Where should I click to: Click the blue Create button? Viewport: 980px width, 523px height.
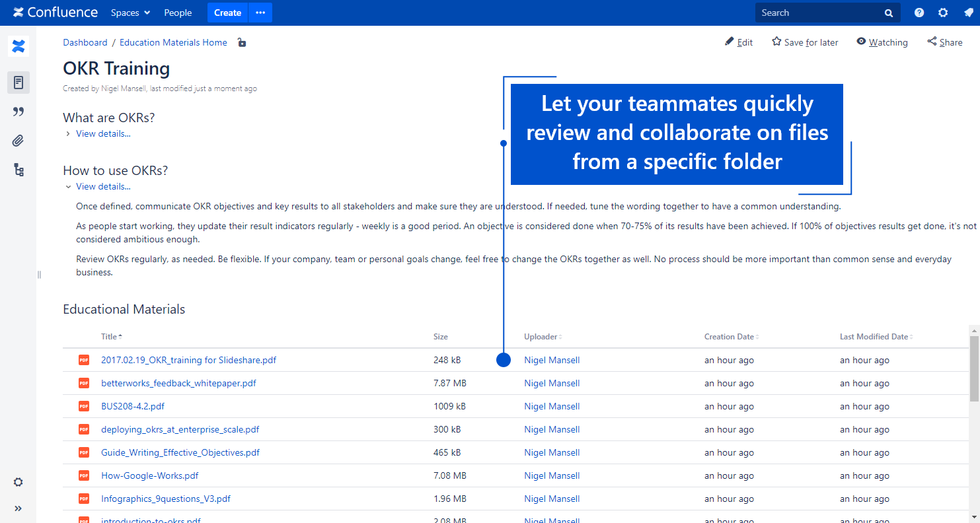[x=227, y=13]
